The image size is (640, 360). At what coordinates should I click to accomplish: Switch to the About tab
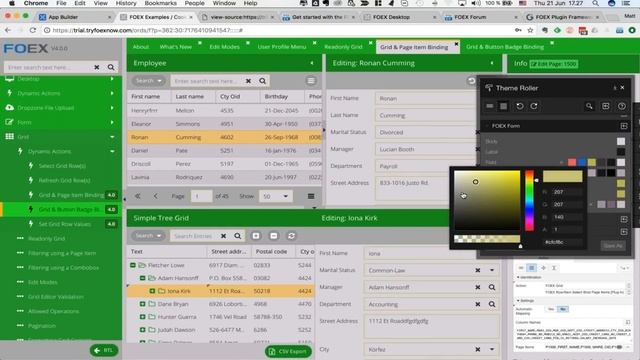[x=141, y=47]
